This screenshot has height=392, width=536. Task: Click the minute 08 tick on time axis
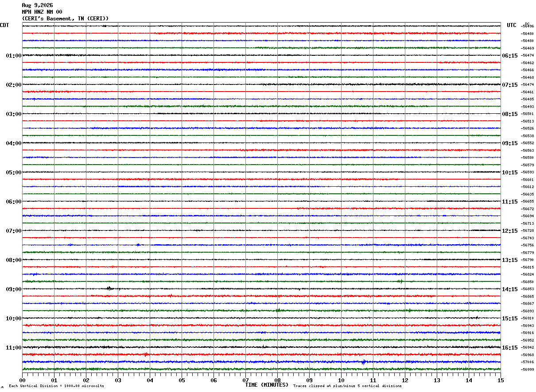coord(278,380)
